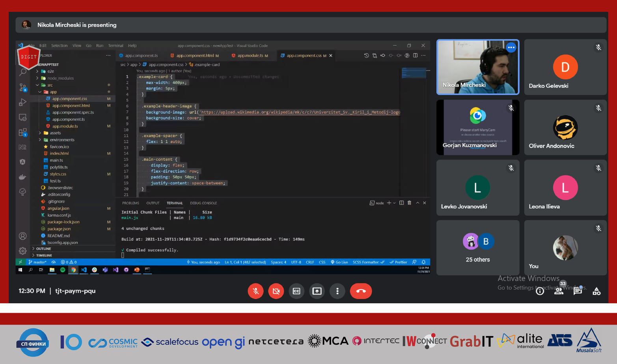617x364 pixels.
Task: Click Prettier in the VS Code status bar
Action: point(398,262)
